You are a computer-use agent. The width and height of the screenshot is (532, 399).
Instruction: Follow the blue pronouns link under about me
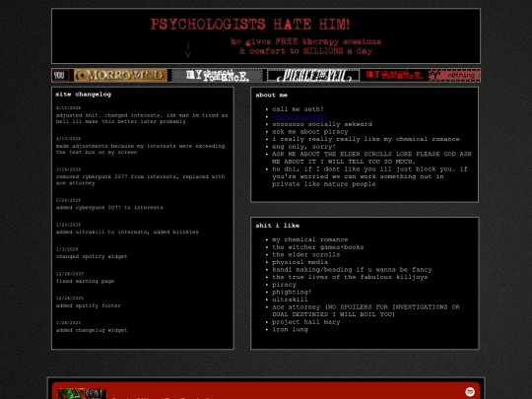point(299,116)
